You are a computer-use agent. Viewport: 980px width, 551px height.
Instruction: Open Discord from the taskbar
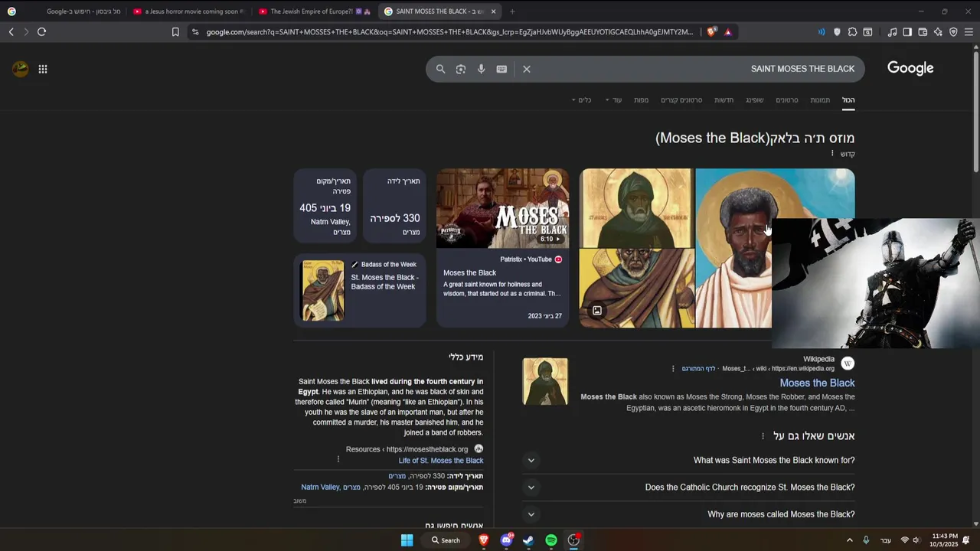click(506, 540)
